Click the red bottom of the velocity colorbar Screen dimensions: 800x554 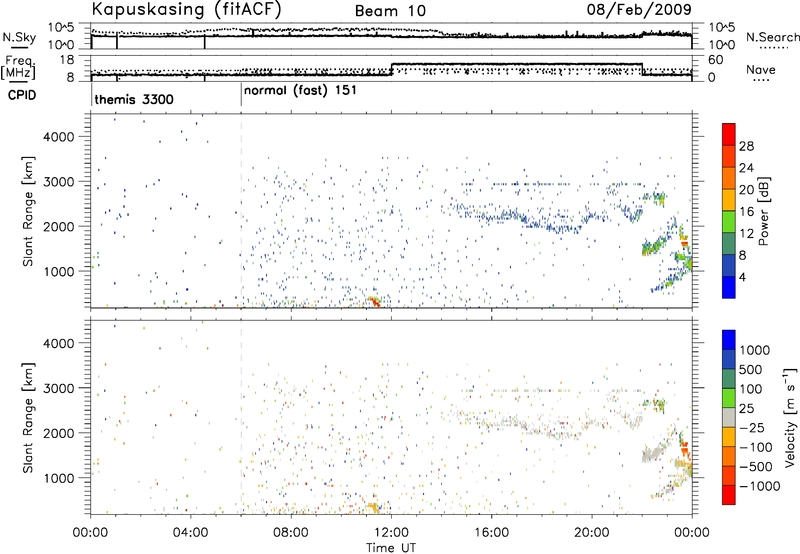tap(729, 495)
